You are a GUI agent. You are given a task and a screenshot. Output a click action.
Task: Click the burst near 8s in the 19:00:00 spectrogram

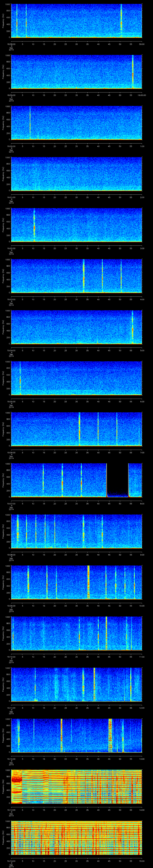30,123
